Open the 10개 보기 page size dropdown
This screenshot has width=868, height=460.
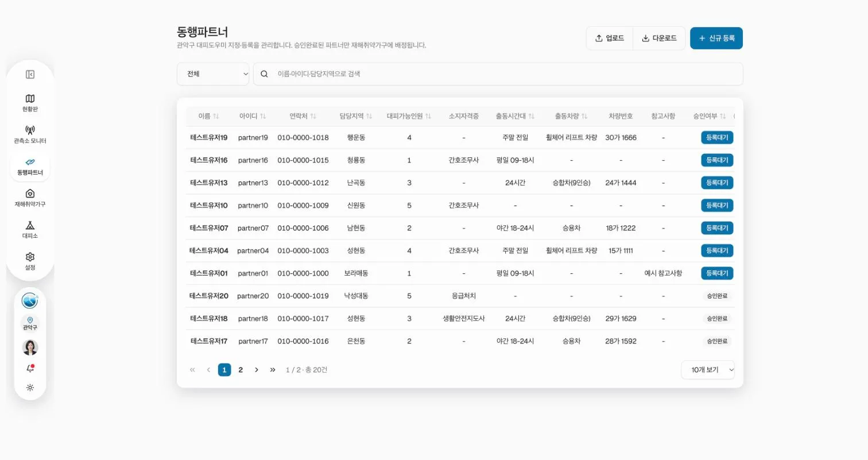(x=708, y=370)
